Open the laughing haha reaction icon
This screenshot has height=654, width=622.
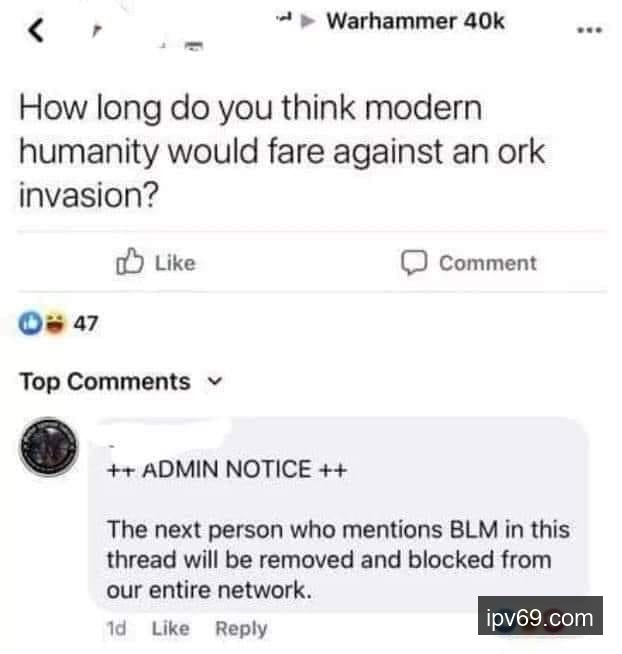pos(55,323)
